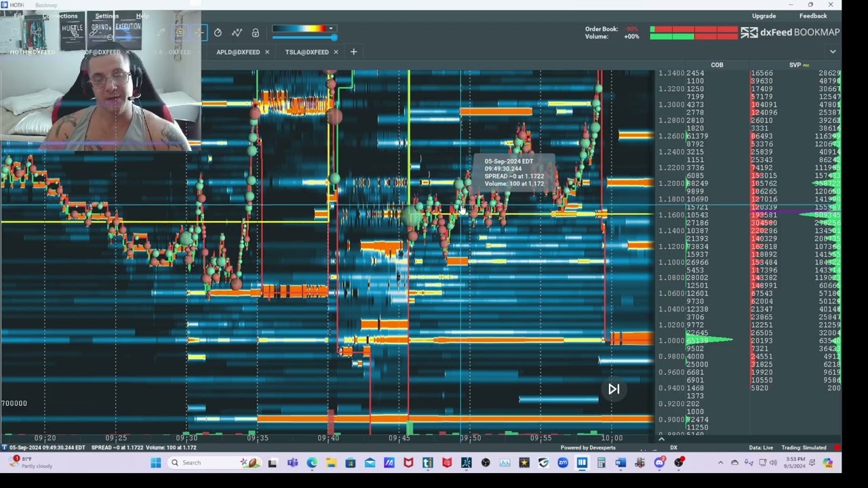The image size is (868, 488).
Task: Toggle the padlock icon in the toolbar
Action: click(x=255, y=33)
